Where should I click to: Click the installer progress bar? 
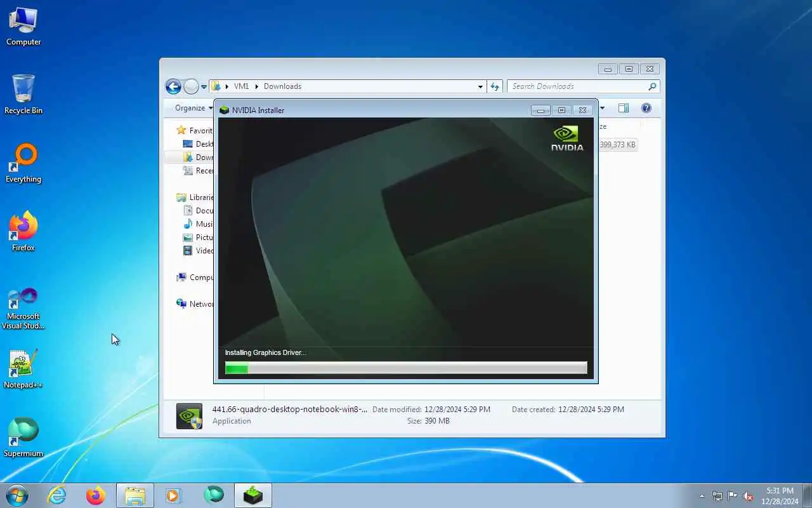(x=406, y=368)
